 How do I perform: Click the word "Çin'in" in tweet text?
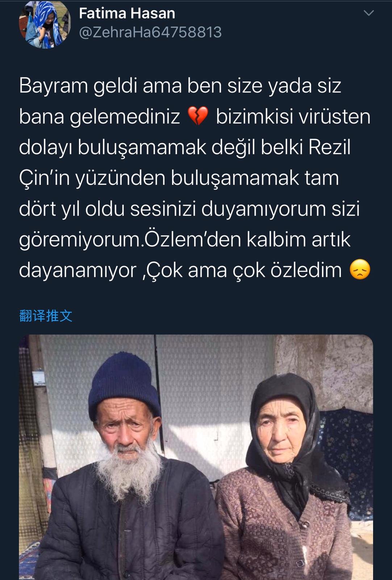44,179
